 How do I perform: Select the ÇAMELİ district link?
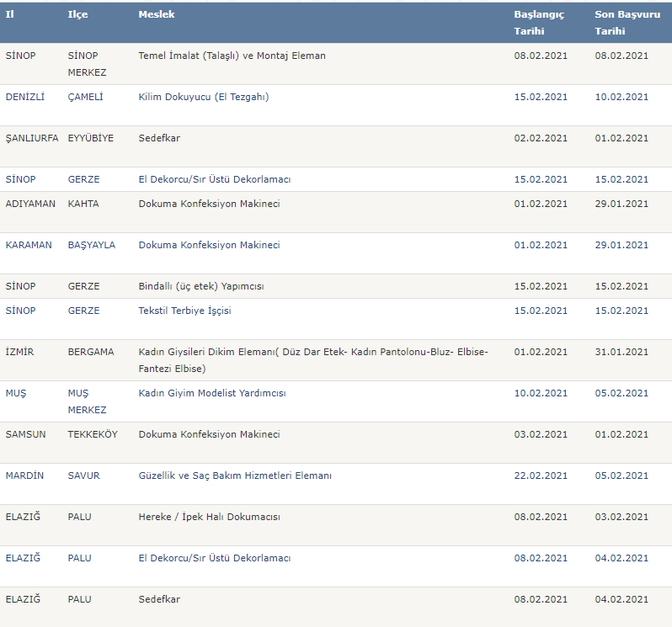point(85,97)
